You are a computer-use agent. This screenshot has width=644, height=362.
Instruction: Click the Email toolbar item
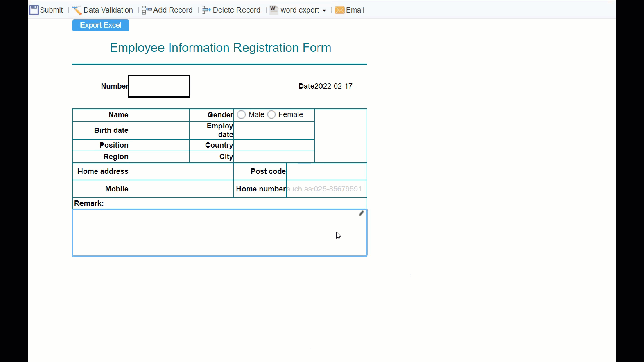354,9
